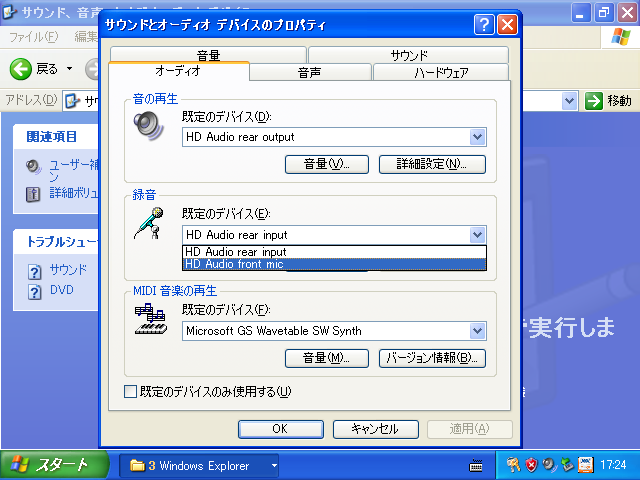Switch to the 音声 tab
Screen dimensions: 640x480
311,72
